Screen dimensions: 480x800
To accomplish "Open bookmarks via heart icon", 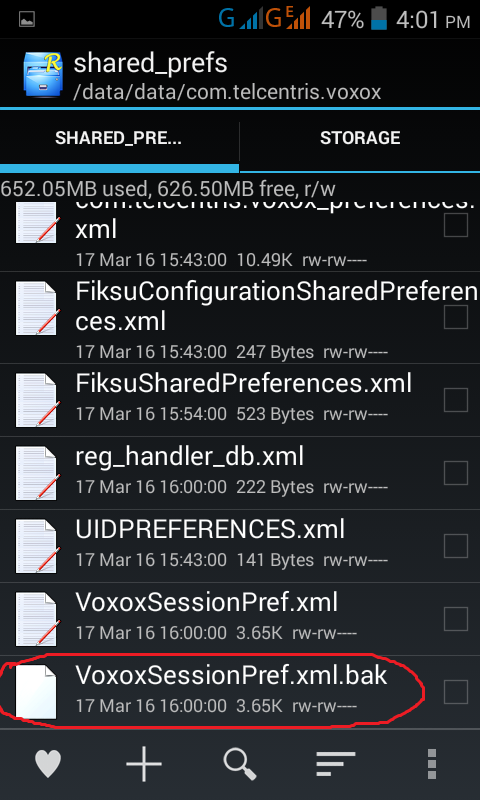I will 48,765.
